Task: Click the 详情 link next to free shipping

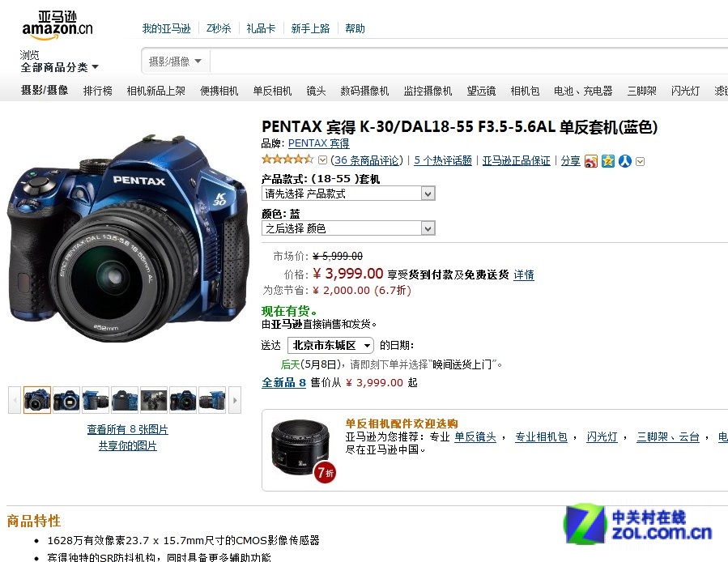Action: 523,275
